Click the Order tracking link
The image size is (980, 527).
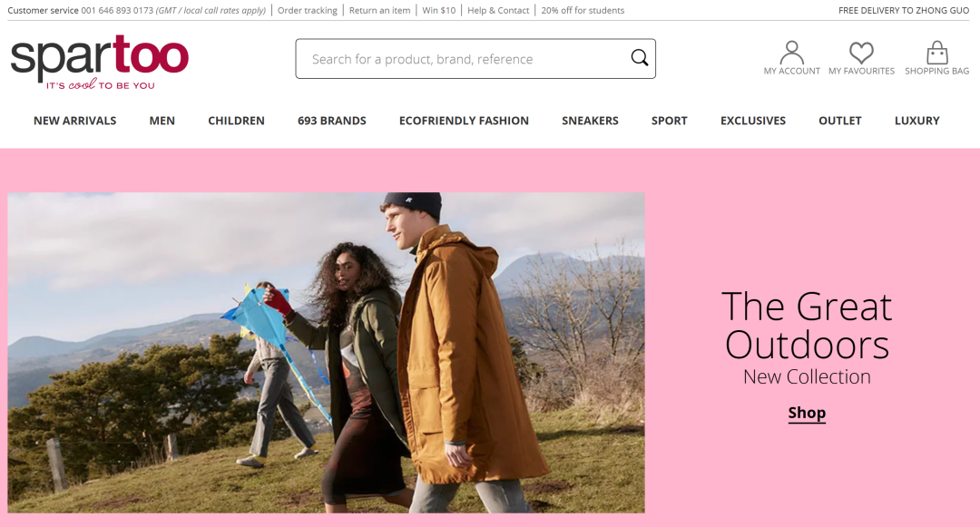point(308,10)
